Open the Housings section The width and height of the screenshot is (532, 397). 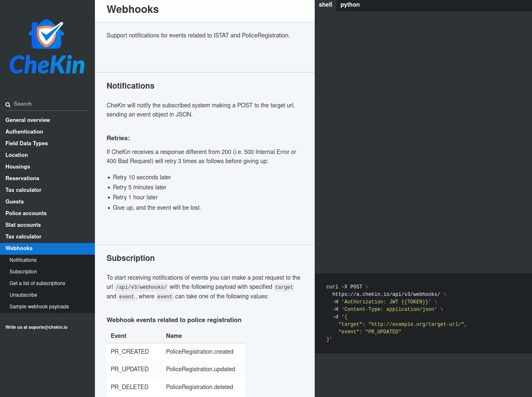(17, 166)
